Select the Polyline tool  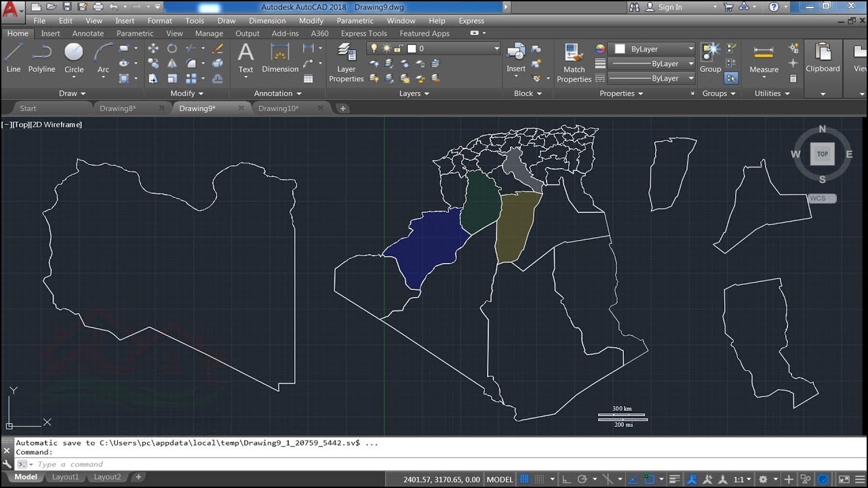click(41, 58)
